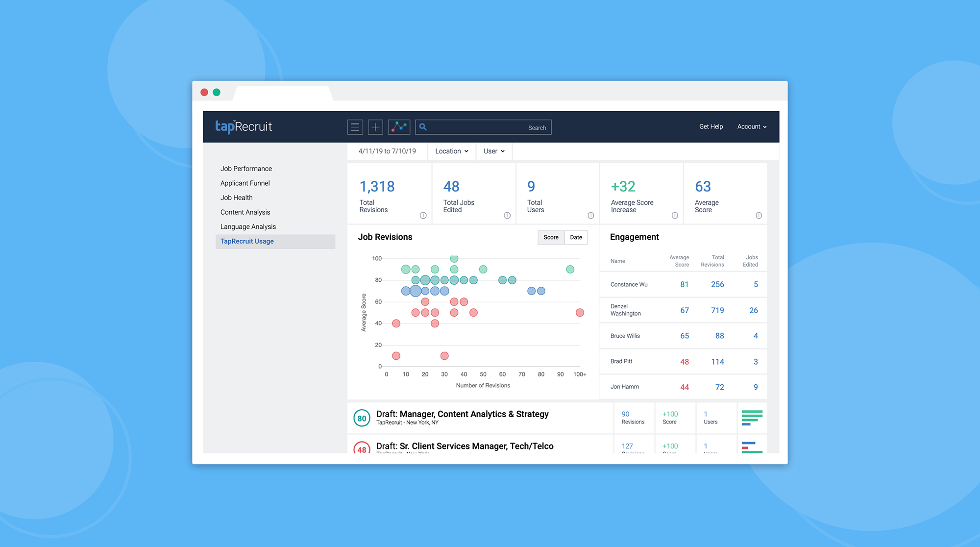
Task: Expand the Account menu
Action: coord(752,126)
